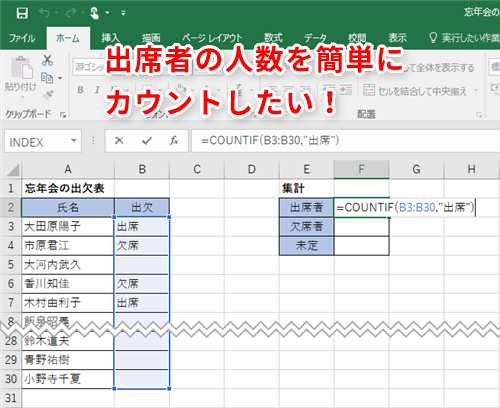This screenshot has height=408, width=500.
Task: Click the 欠席者 label cell
Action: click(x=307, y=227)
